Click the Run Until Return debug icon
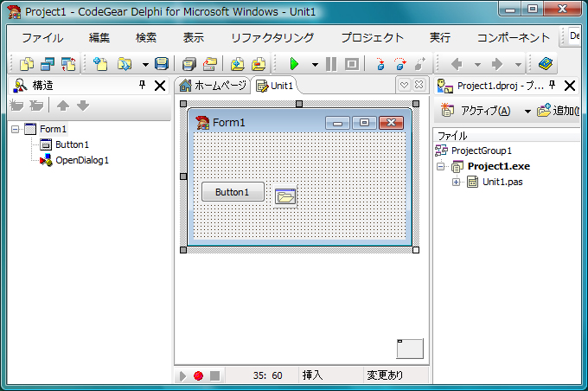The height and width of the screenshot is (391, 588). coord(420,64)
